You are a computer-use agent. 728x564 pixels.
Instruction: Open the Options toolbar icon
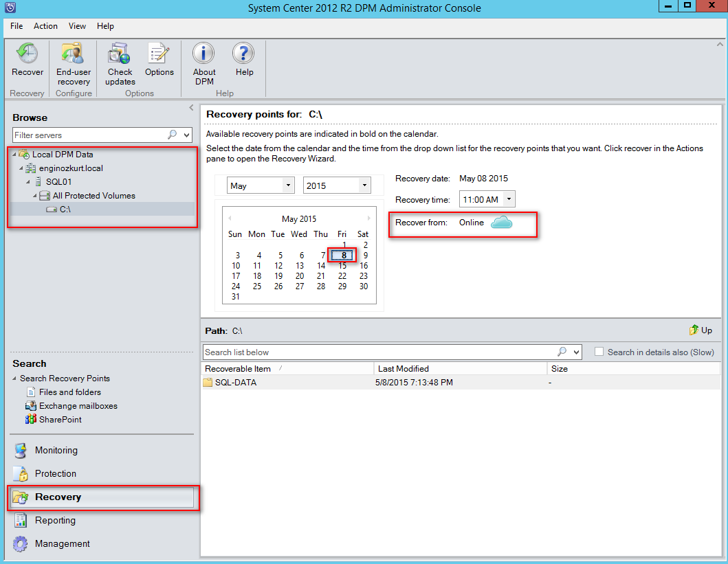(159, 55)
